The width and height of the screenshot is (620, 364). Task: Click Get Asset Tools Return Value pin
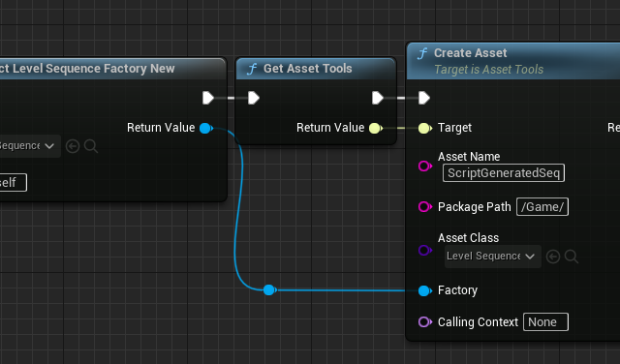click(376, 128)
